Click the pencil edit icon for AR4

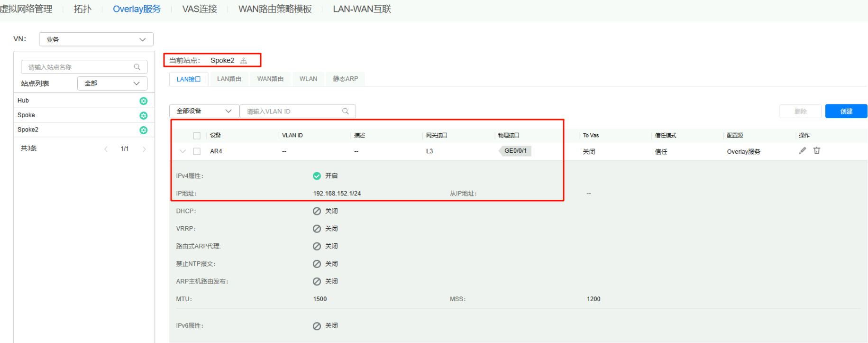pyautogui.click(x=802, y=151)
